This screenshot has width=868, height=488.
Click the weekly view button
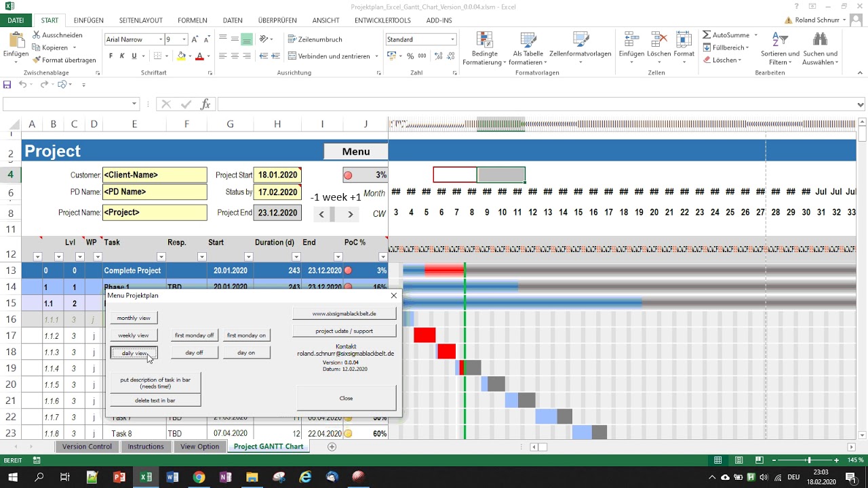coord(134,335)
